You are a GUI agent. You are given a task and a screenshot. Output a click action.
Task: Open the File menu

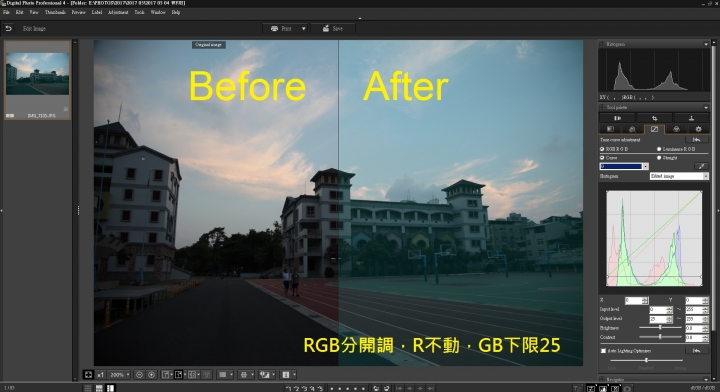[6, 12]
